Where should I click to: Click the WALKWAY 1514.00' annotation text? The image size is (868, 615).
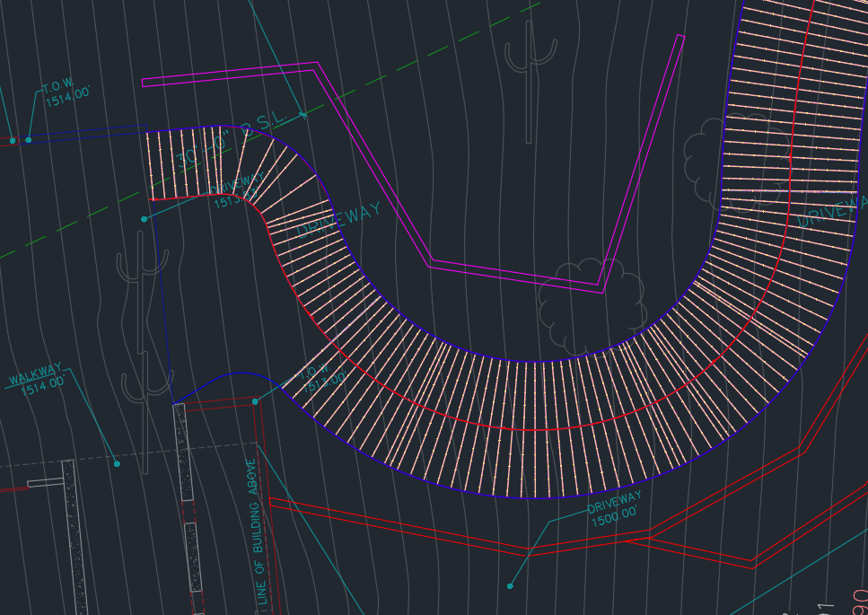(37, 380)
